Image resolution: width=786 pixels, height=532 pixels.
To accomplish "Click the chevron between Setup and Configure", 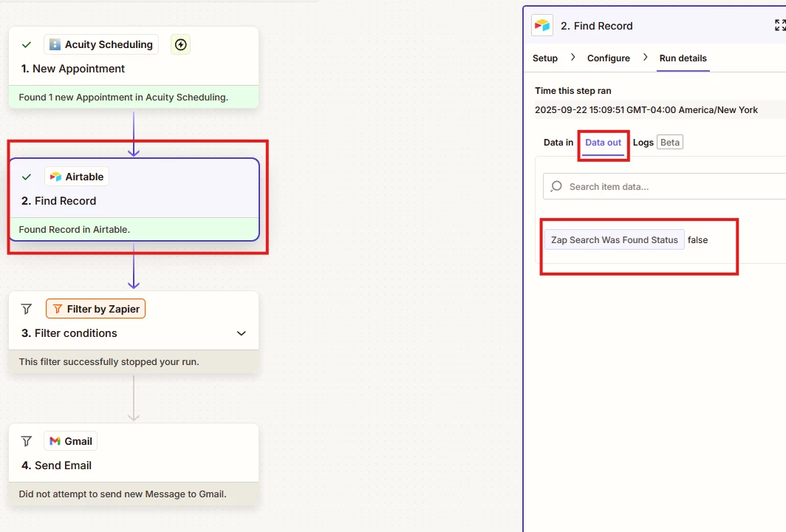I will 573,58.
